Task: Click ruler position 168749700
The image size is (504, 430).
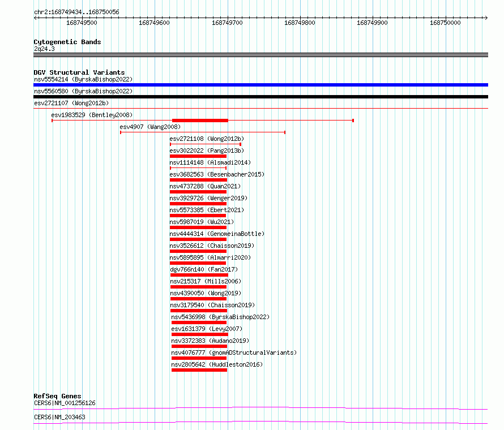Action: point(227,23)
